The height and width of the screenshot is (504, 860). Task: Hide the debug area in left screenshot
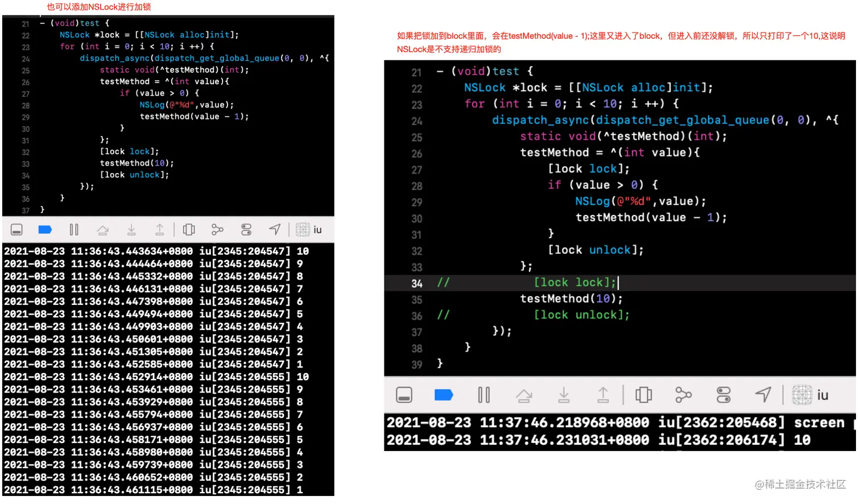click(x=16, y=230)
